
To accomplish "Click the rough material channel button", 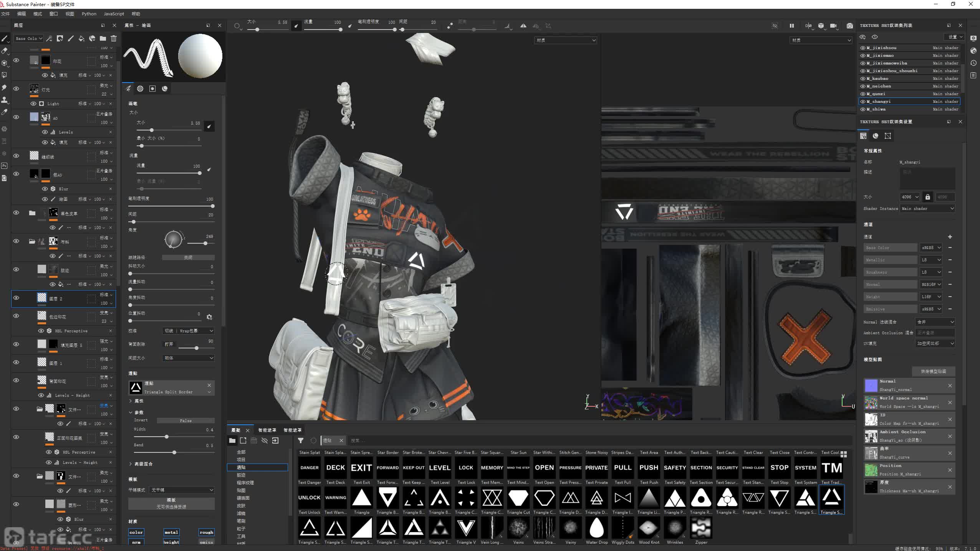I will (207, 532).
